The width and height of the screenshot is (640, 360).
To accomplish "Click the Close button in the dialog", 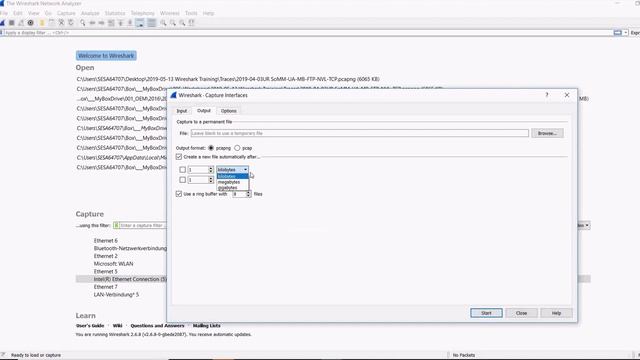I will pyautogui.click(x=521, y=313).
